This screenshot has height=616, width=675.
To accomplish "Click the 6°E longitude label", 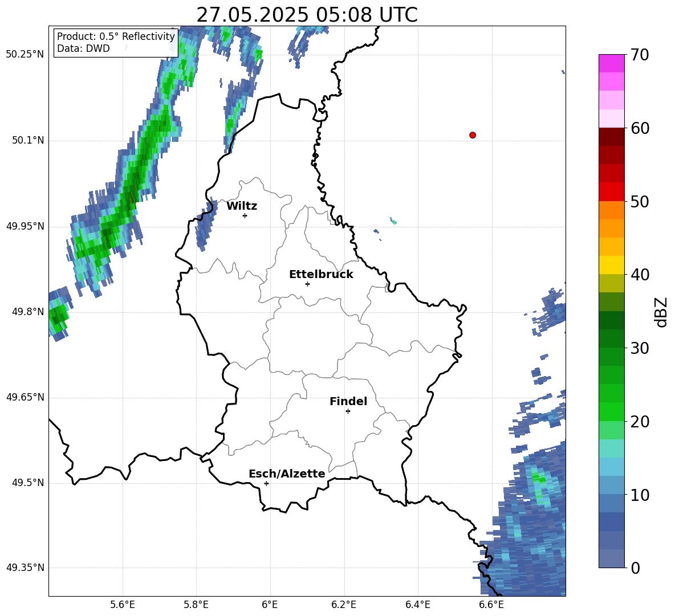I will click(270, 605).
